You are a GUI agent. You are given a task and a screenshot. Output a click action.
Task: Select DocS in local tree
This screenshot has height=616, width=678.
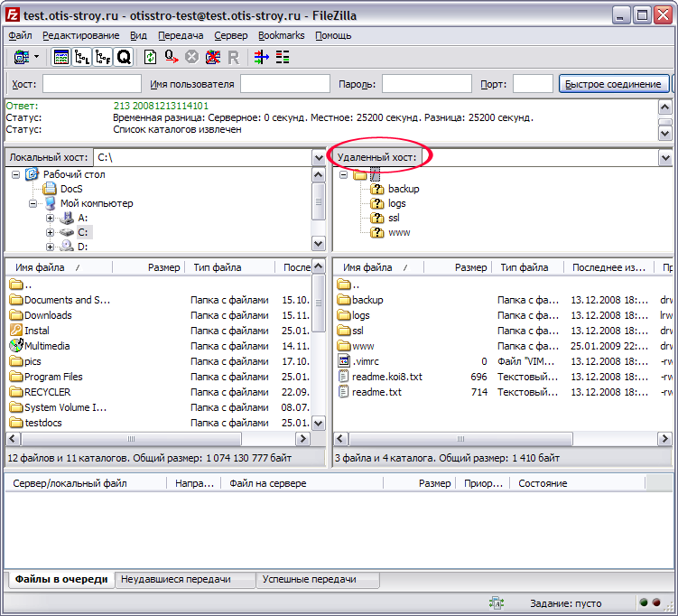click(x=71, y=189)
